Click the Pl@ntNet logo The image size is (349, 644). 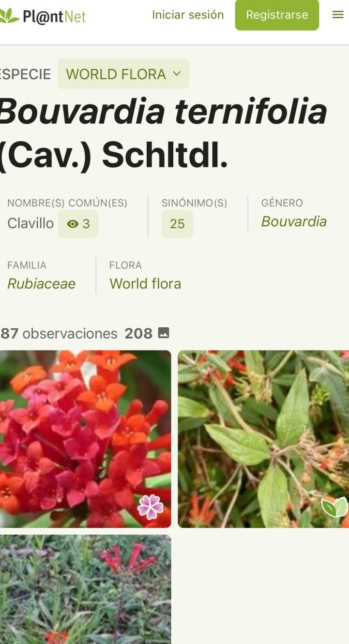pyautogui.click(x=43, y=16)
